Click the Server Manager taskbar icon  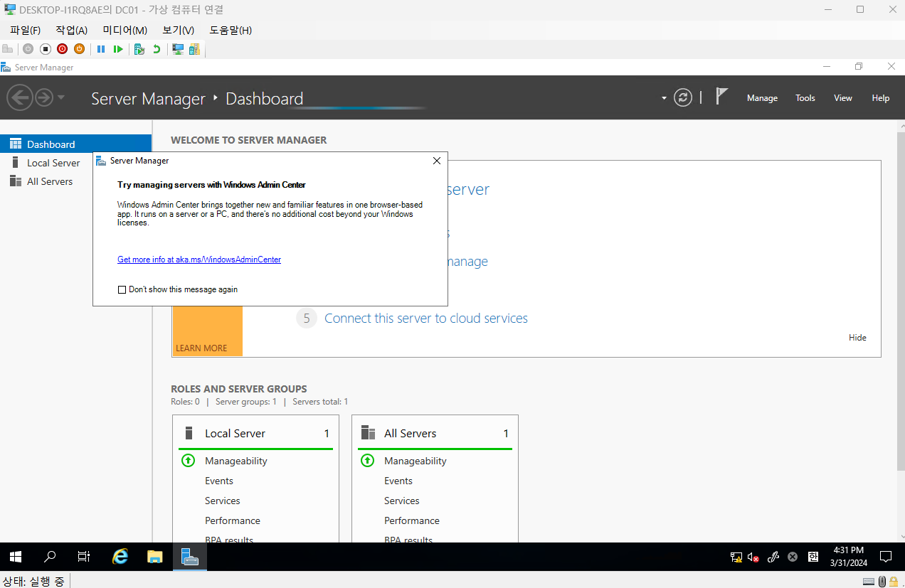[190, 557]
